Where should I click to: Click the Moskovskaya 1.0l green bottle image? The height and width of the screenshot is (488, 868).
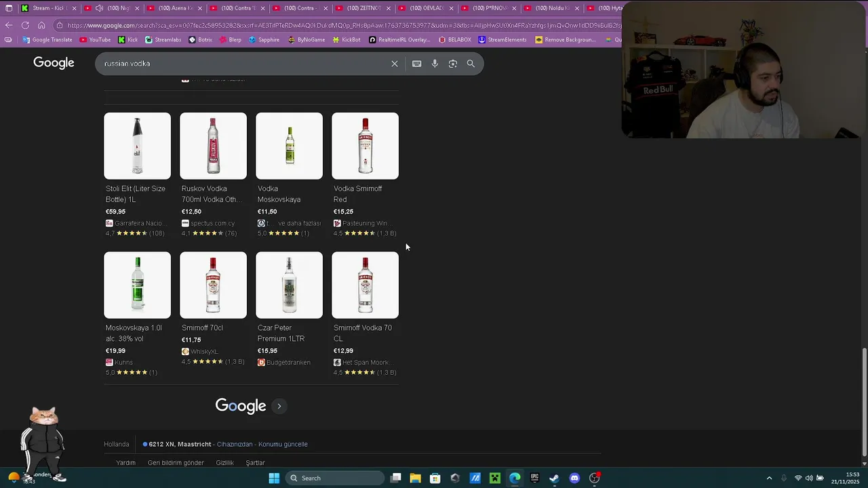coord(137,285)
